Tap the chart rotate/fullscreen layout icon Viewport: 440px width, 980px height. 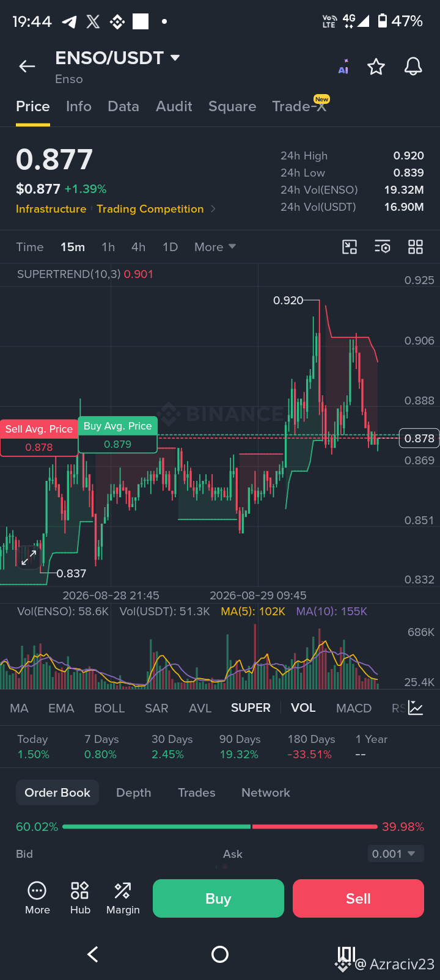click(350, 247)
